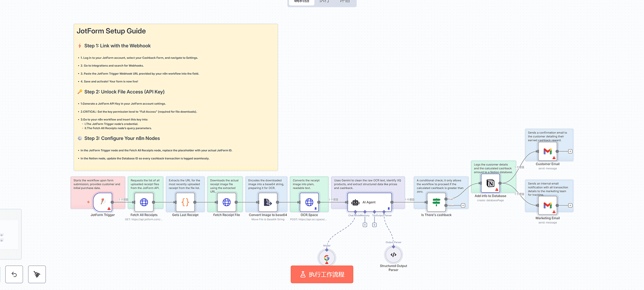
Task: Switch to the 编辑器 tab
Action: pyautogui.click(x=302, y=2)
